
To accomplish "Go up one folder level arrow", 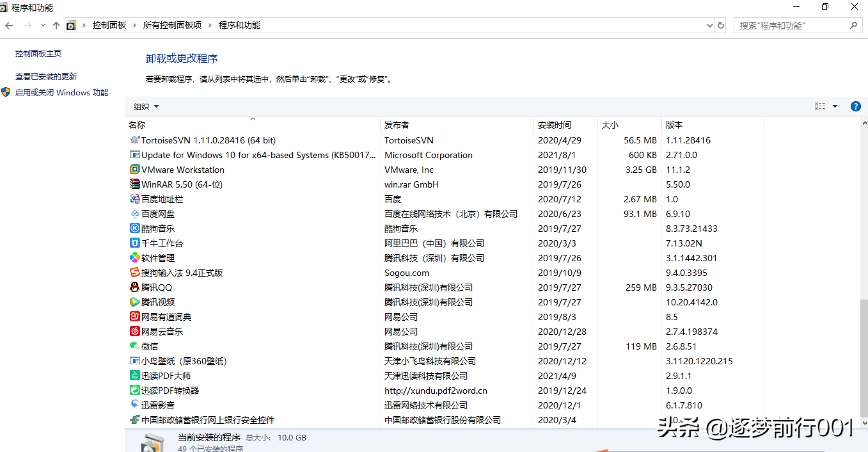I will (56, 26).
